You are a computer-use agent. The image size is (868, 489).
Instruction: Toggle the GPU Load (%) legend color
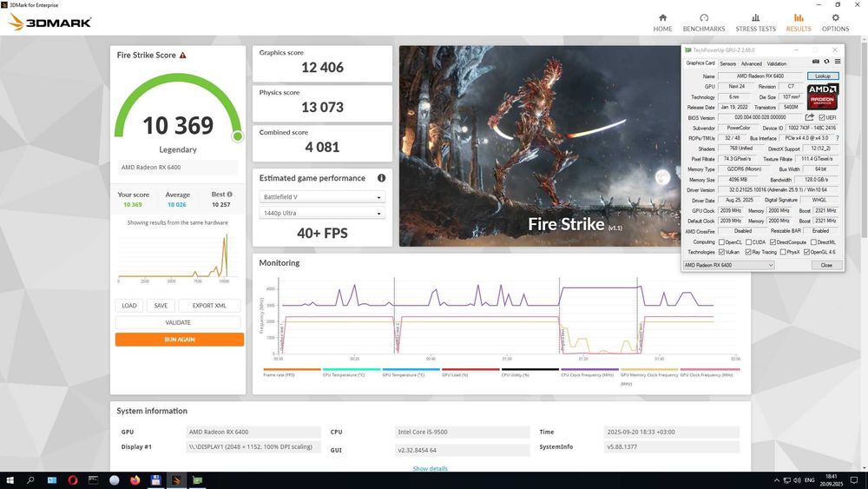tap(470, 369)
